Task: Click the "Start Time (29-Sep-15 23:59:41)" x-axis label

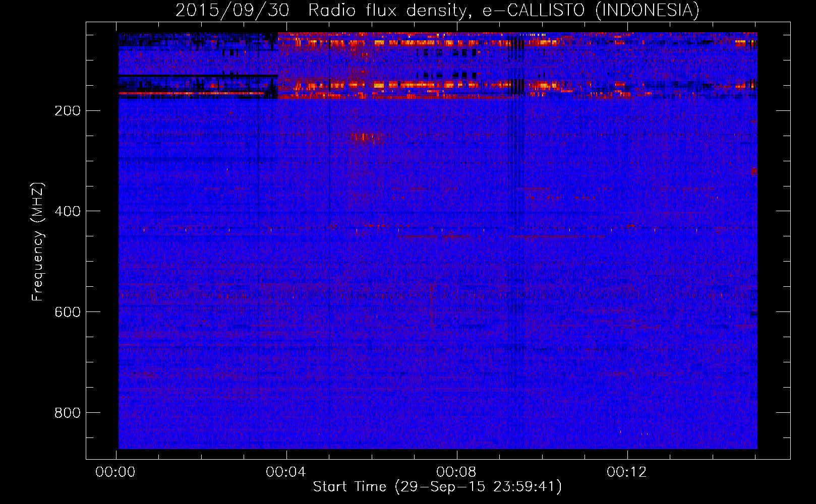Action: click(437, 487)
